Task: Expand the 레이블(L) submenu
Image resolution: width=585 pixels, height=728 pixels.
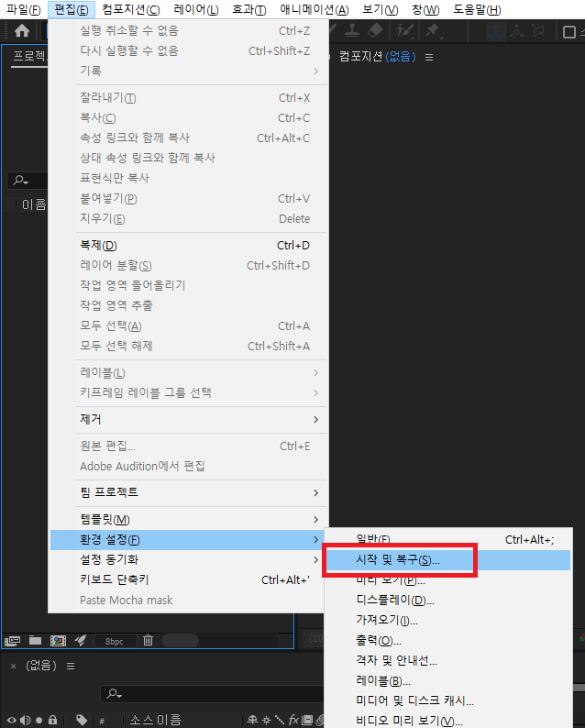Action: (x=189, y=373)
